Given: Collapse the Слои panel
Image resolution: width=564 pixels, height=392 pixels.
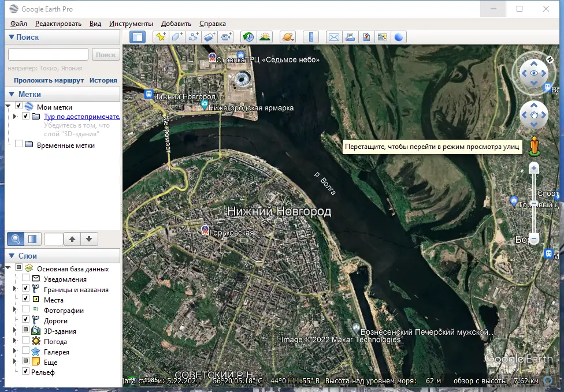Looking at the screenshot, I should 12,256.
